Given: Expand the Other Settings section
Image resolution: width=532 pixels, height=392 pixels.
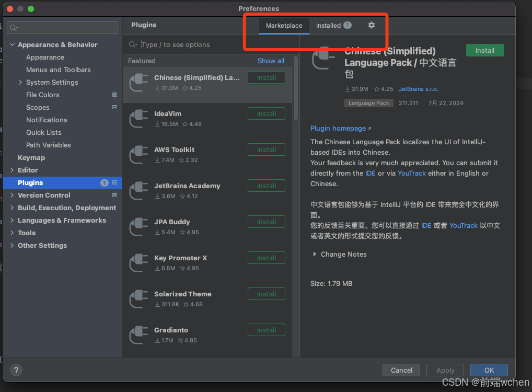Looking at the screenshot, I should point(12,245).
